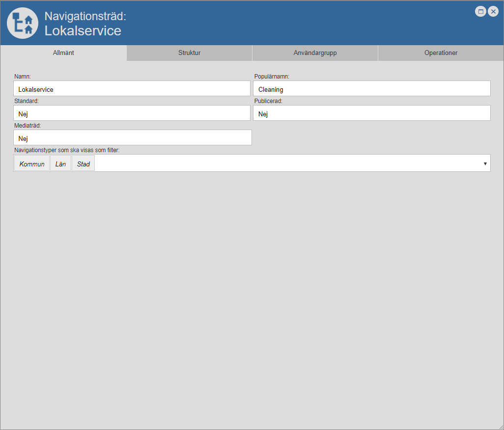The height and width of the screenshot is (430, 504).
Task: Click the window resize grip in corner
Action: coord(500,426)
